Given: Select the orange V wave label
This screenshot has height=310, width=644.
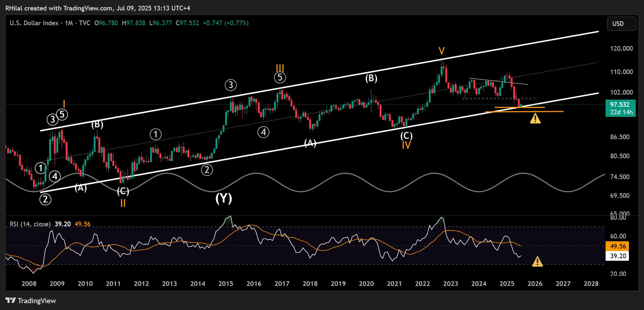Looking at the screenshot, I should click(x=441, y=51).
